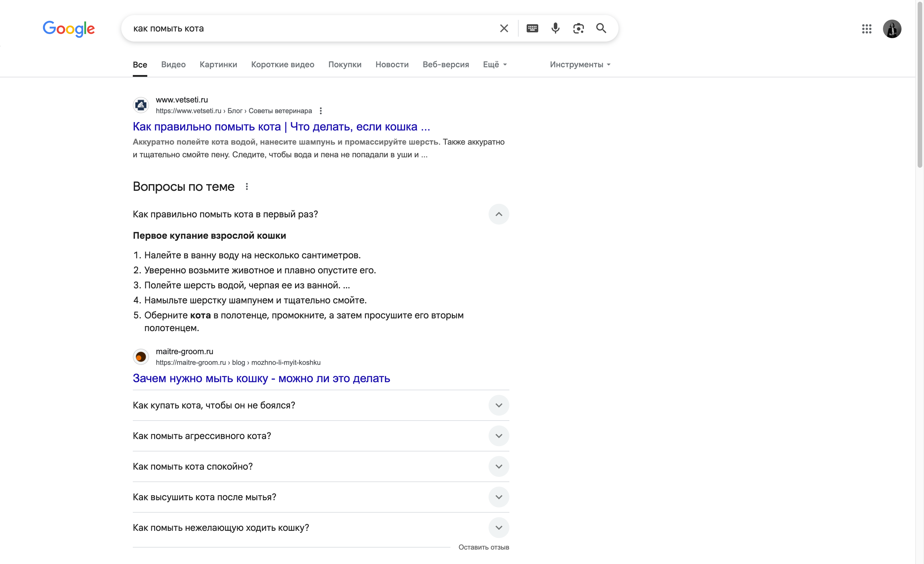Click step Оберните кота в полотенце
924x564 pixels.
pyautogui.click(x=304, y=322)
